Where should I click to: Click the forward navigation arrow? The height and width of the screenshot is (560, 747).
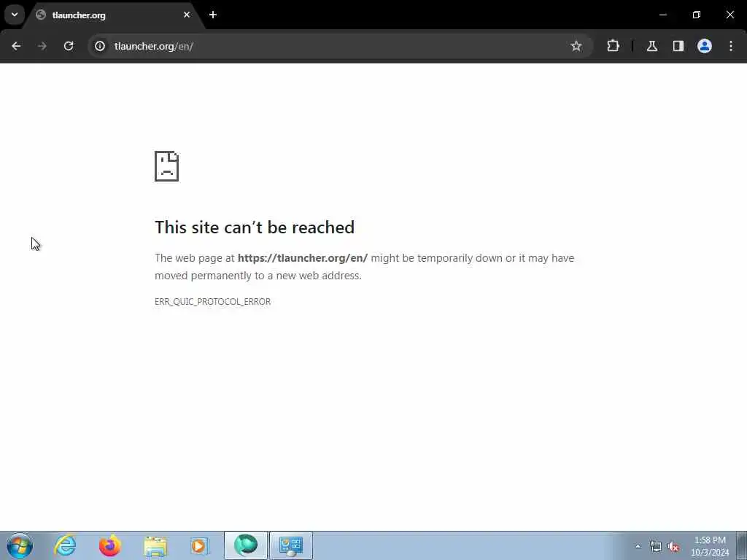pyautogui.click(x=42, y=46)
